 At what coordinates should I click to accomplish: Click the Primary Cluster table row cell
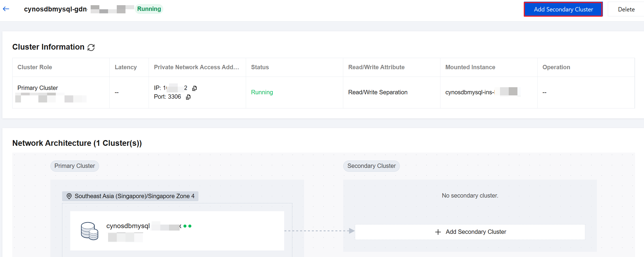tap(38, 88)
